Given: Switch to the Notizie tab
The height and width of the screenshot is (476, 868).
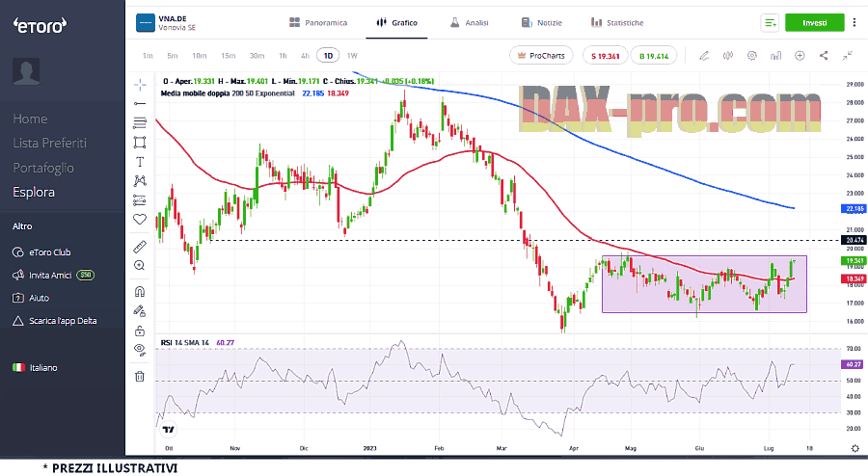Looking at the screenshot, I should (541, 23).
